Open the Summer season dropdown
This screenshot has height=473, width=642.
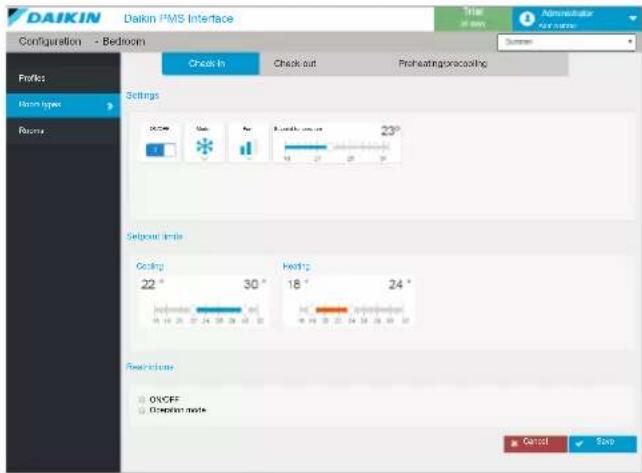[566, 42]
